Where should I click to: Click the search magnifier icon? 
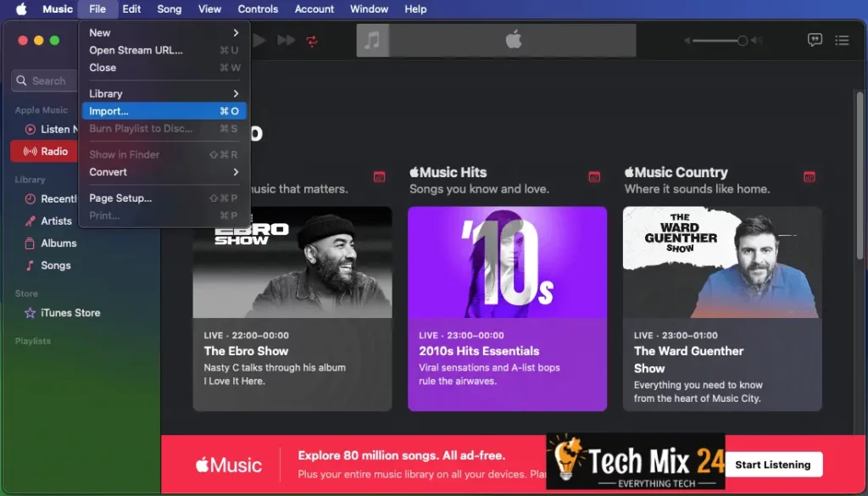[21, 81]
